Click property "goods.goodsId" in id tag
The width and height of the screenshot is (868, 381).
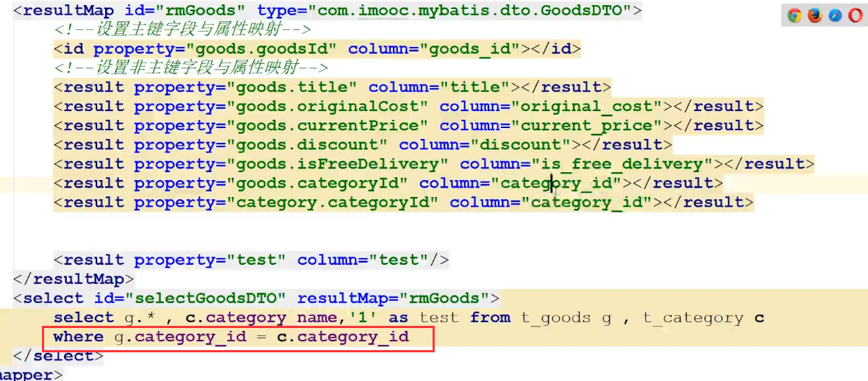click(216, 49)
